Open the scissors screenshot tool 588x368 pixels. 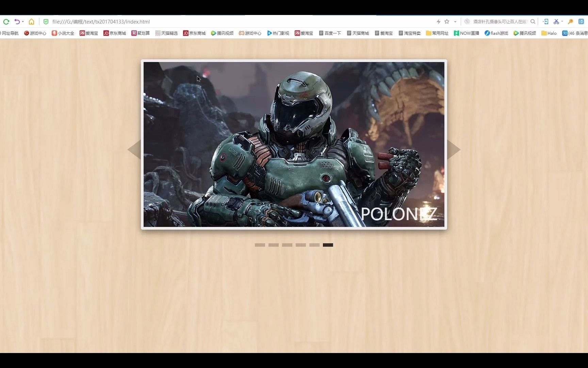point(556,22)
